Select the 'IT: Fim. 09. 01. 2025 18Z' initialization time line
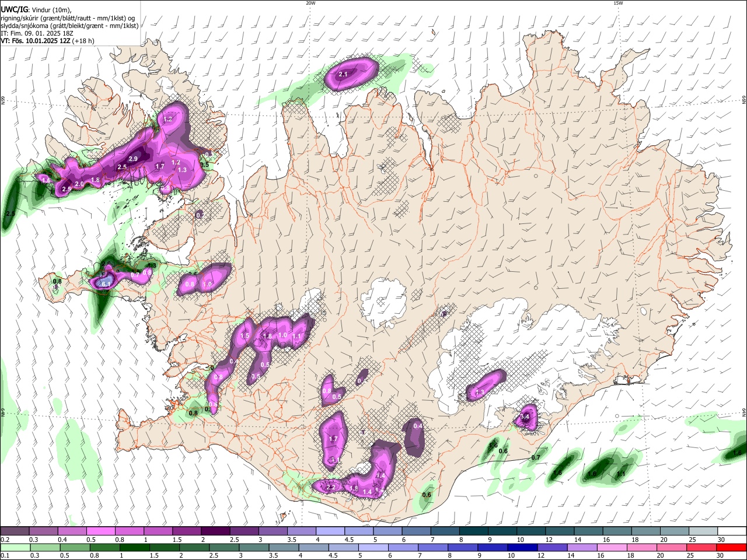 click(37, 33)
